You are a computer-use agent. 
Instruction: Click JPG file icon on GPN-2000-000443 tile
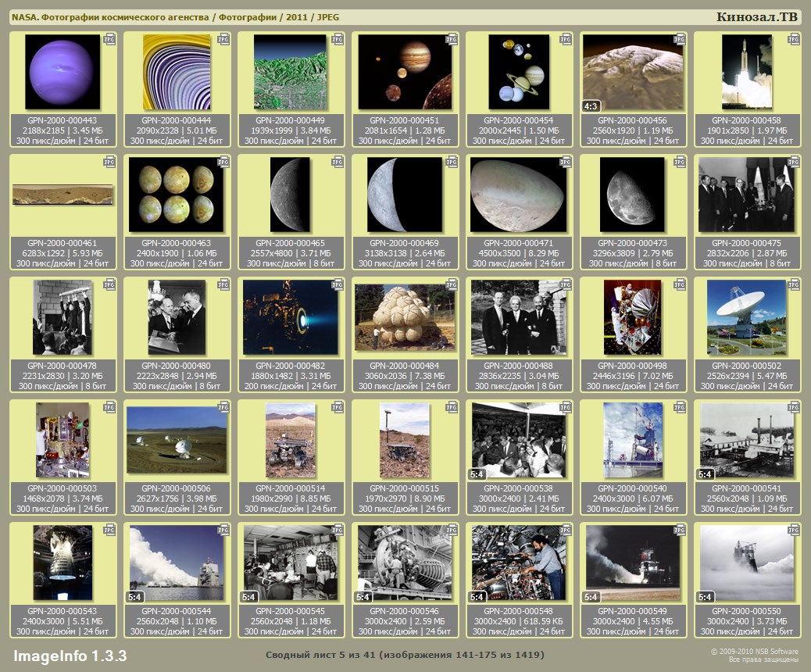[x=109, y=38]
